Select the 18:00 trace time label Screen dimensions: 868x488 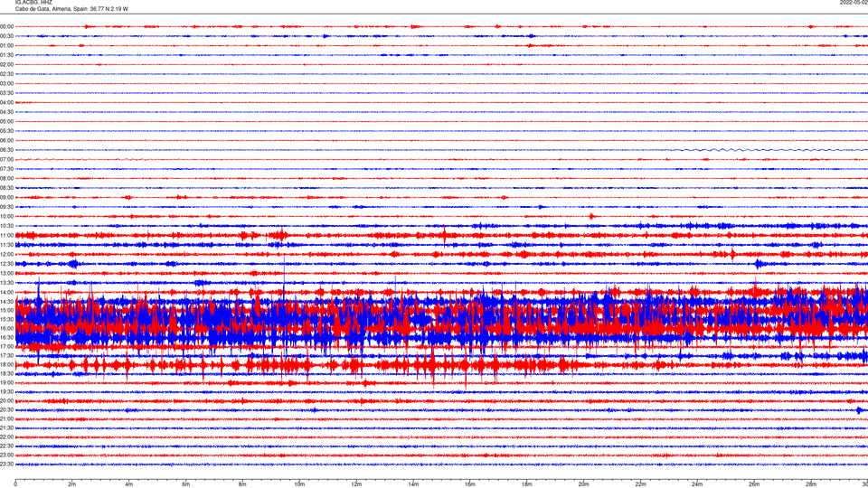tap(6, 364)
